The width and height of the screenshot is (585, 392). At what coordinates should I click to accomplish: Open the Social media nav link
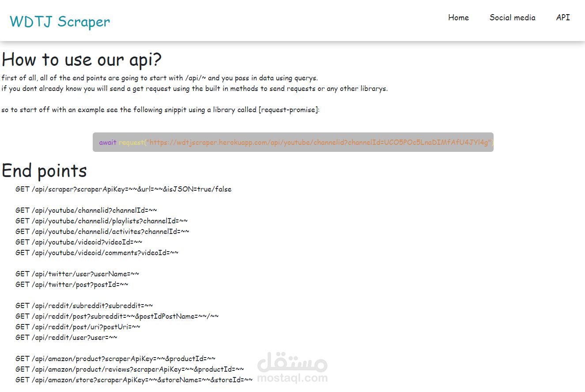(x=512, y=18)
